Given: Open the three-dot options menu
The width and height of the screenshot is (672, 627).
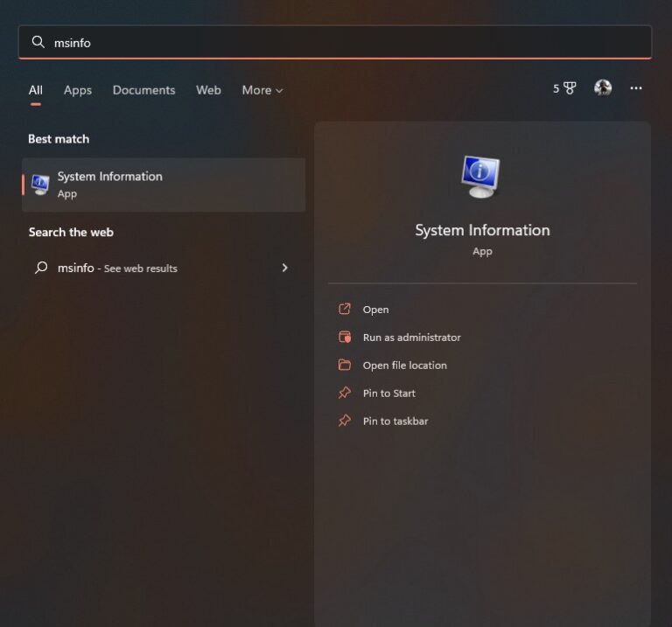Looking at the screenshot, I should tap(636, 88).
